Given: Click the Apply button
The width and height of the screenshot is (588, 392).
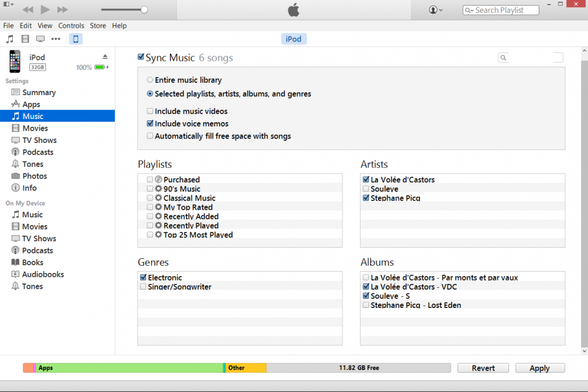Looking at the screenshot, I should click(x=540, y=368).
